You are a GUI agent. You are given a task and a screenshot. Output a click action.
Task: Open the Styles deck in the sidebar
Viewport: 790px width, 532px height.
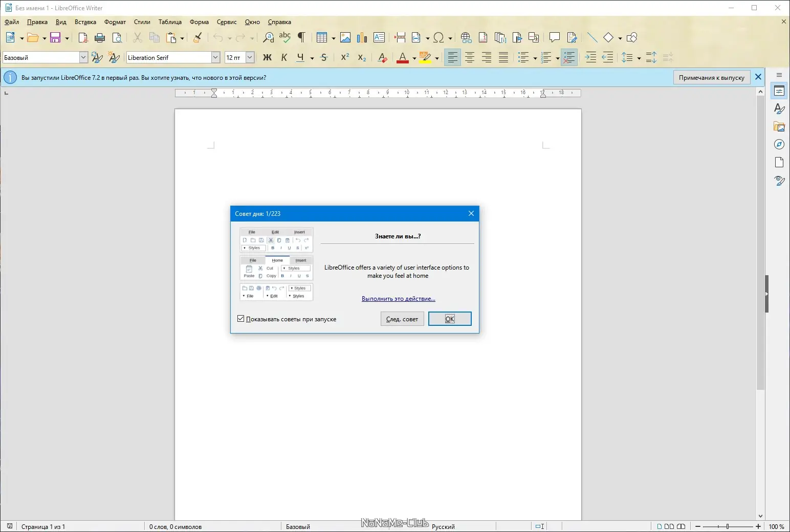[x=779, y=109]
